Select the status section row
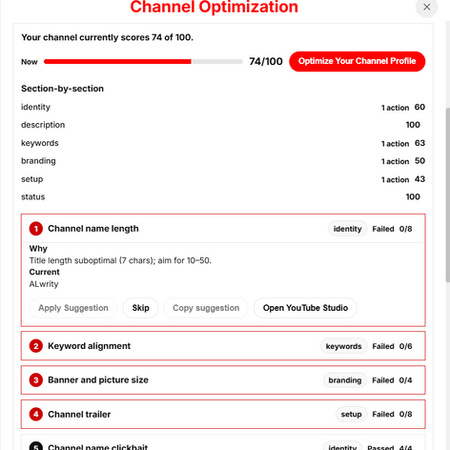 pos(223,197)
